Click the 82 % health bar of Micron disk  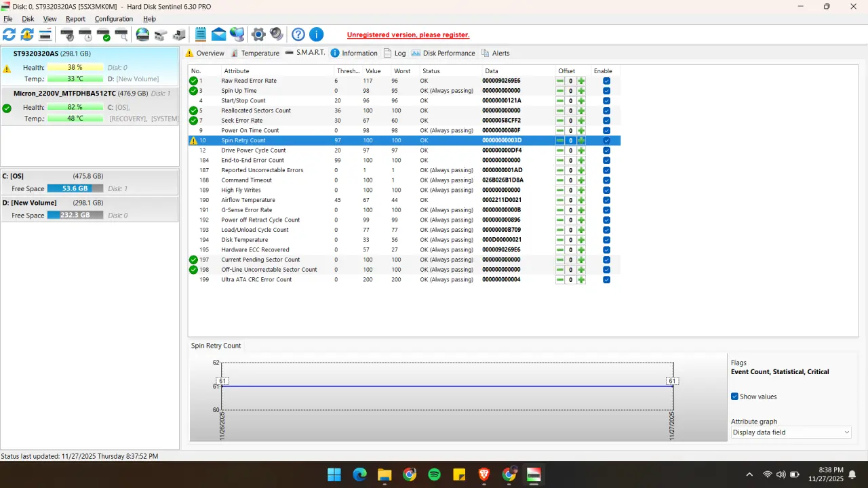coord(75,107)
